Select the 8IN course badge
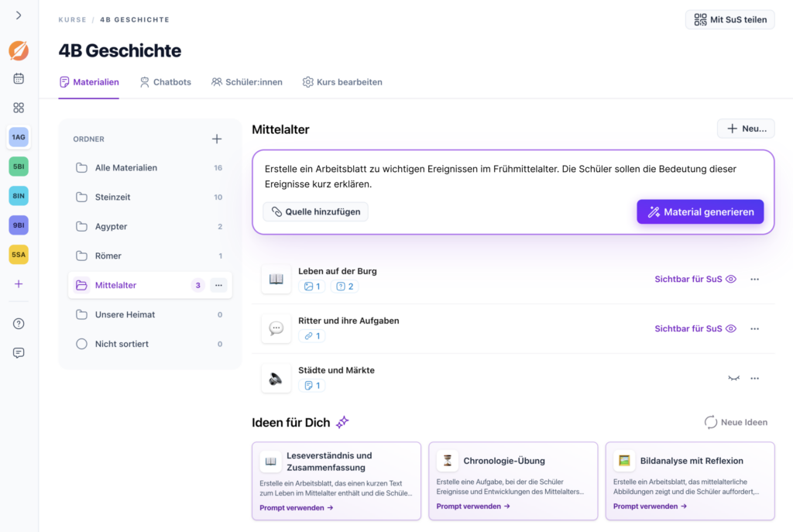This screenshot has height=532, width=793. (19, 196)
